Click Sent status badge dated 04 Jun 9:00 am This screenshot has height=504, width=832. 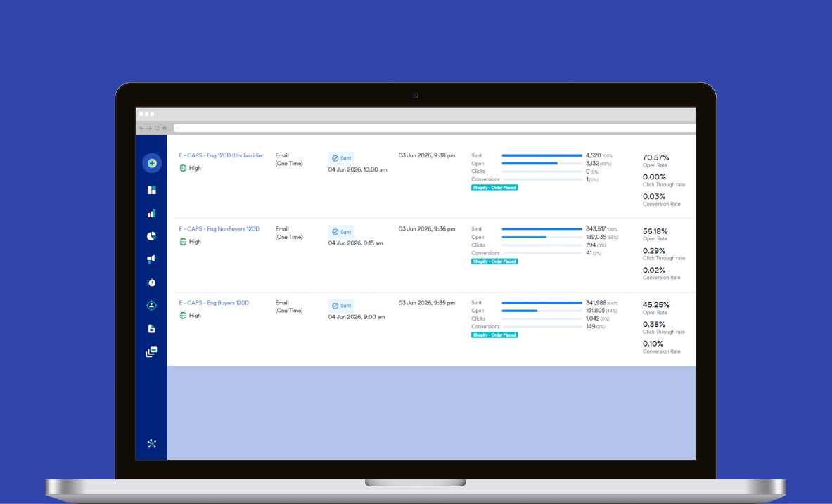tap(341, 306)
